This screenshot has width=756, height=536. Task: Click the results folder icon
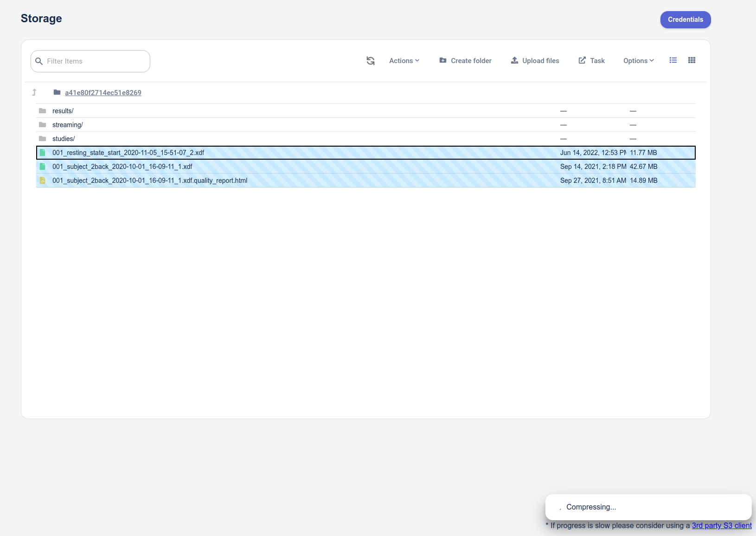pyautogui.click(x=43, y=111)
